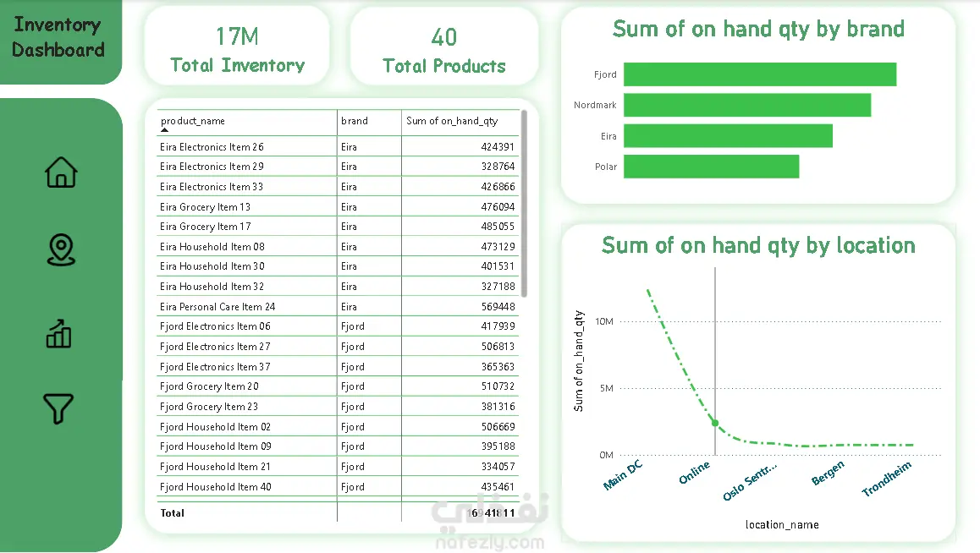
Task: Select row Fjord Electronics Item 37
Action: (x=338, y=366)
